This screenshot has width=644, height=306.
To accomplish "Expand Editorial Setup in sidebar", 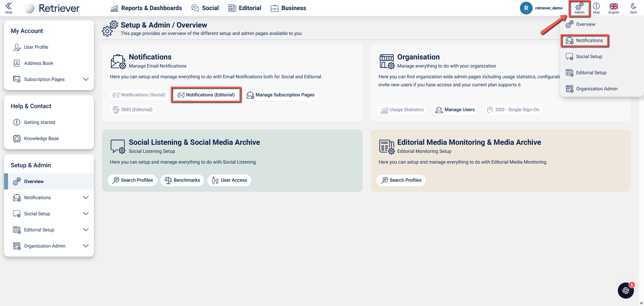I will (86, 230).
